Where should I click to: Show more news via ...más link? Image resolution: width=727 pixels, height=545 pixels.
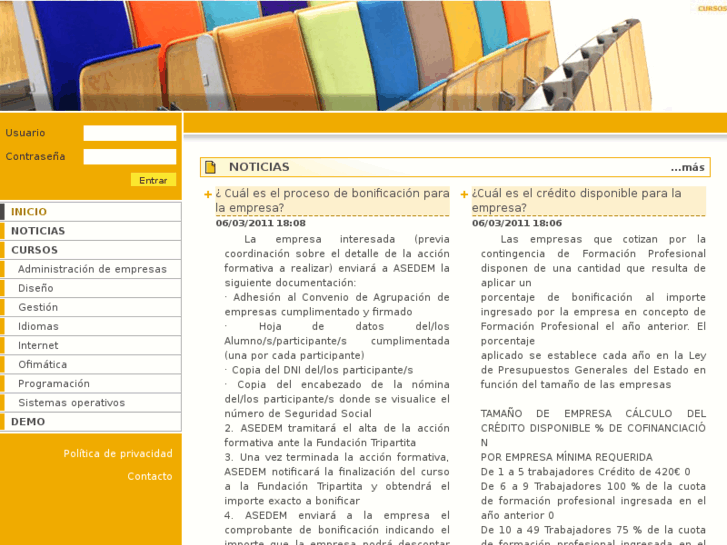(688, 167)
